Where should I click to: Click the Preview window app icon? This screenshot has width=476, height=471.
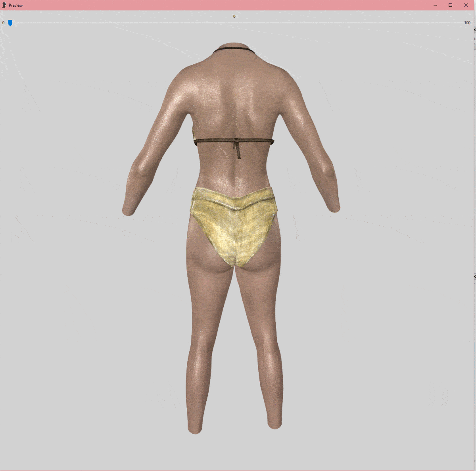pyautogui.click(x=4, y=5)
